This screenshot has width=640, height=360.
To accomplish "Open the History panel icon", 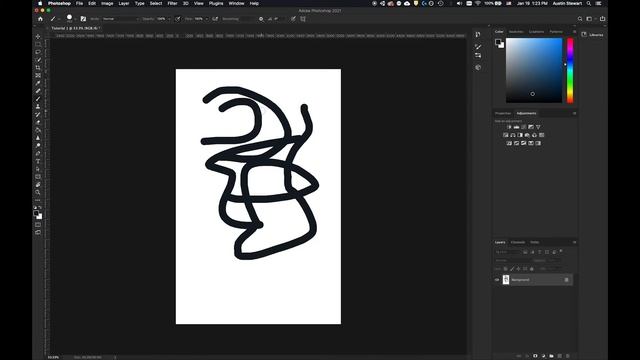I will (x=478, y=35).
